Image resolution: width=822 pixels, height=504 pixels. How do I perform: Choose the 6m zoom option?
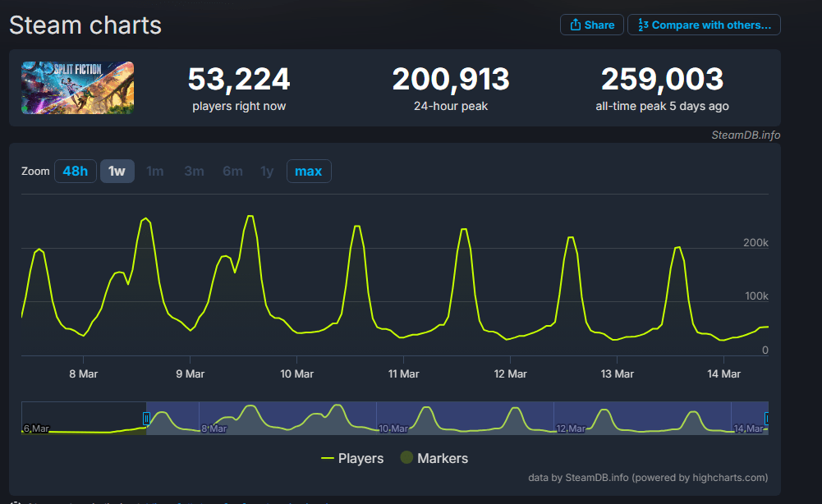pos(232,172)
